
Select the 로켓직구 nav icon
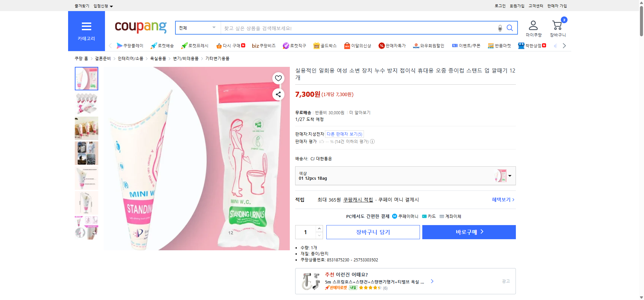pyautogui.click(x=294, y=45)
